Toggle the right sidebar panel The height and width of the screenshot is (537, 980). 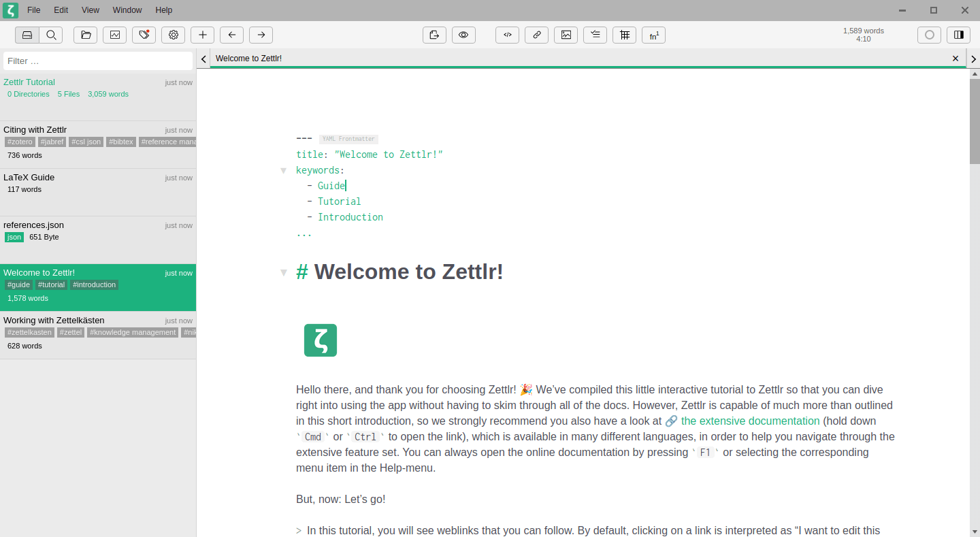pos(958,35)
